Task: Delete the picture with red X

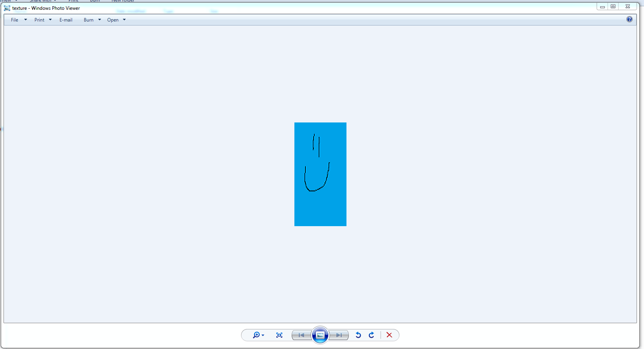Action: point(389,335)
